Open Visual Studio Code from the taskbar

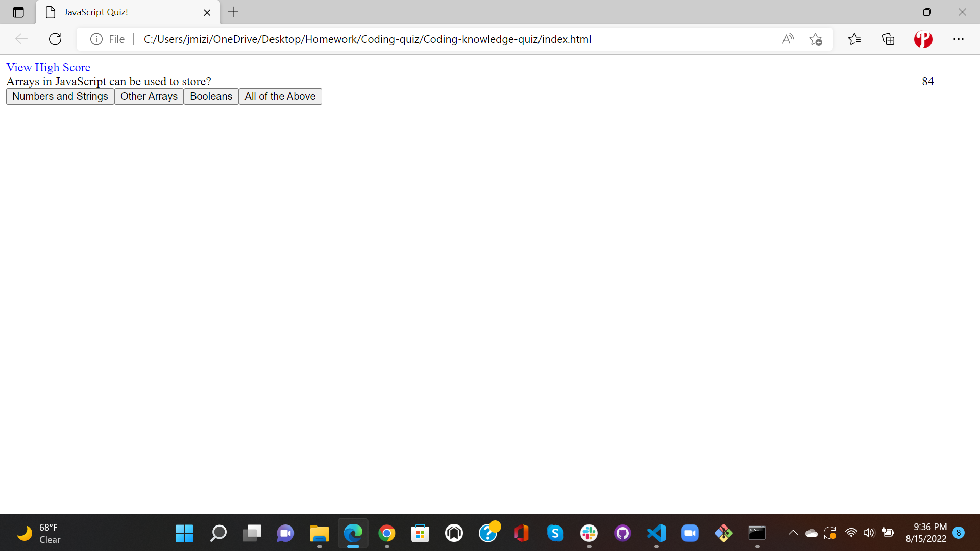tap(656, 533)
